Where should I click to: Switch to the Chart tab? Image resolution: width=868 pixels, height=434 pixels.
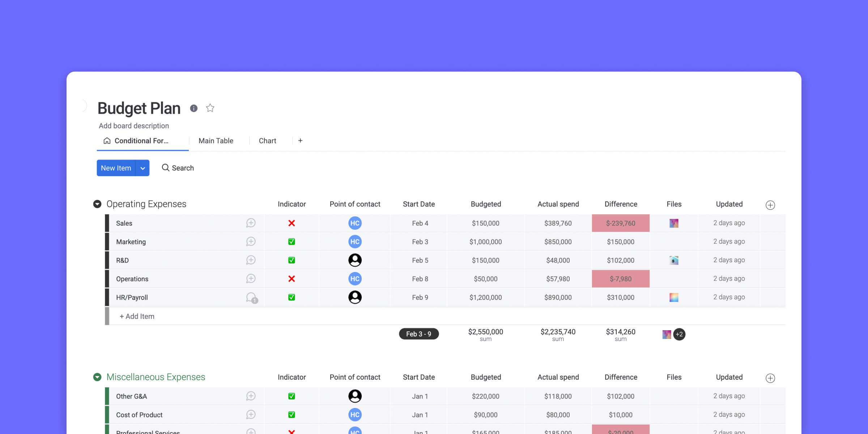[267, 141]
